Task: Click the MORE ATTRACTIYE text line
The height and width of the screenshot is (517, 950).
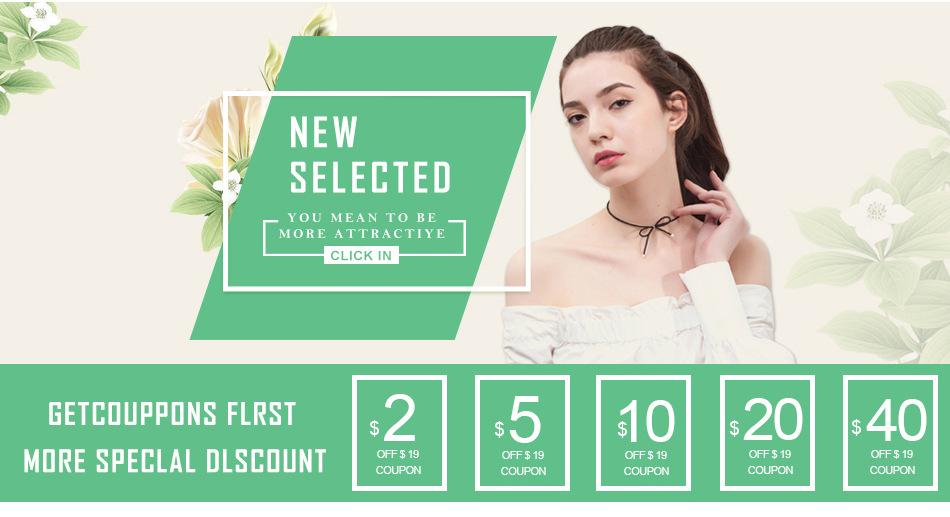Action: [362, 233]
